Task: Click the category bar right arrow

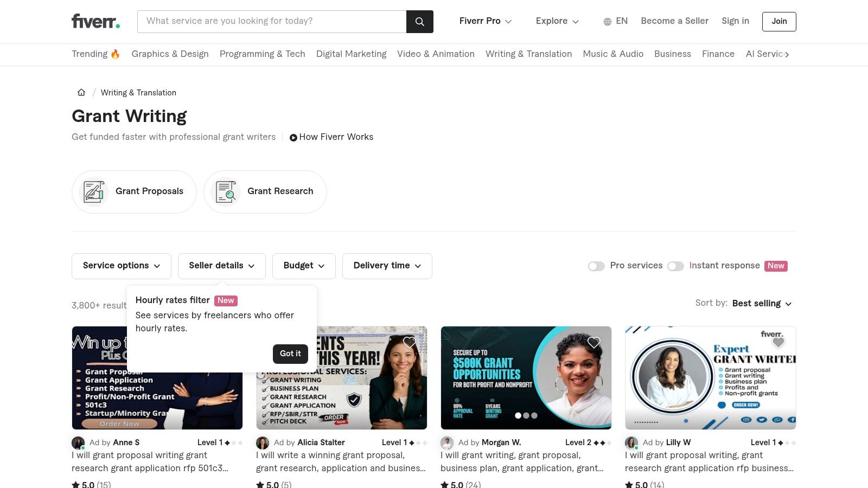Action: tap(787, 54)
